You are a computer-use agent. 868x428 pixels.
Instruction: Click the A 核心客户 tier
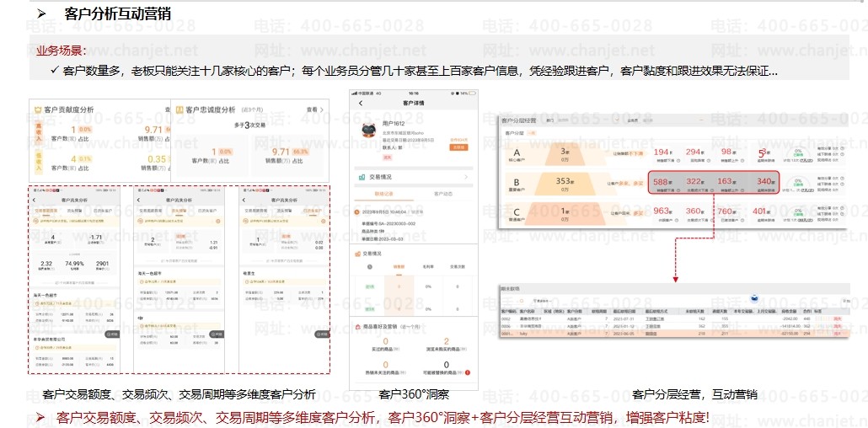[x=517, y=154]
